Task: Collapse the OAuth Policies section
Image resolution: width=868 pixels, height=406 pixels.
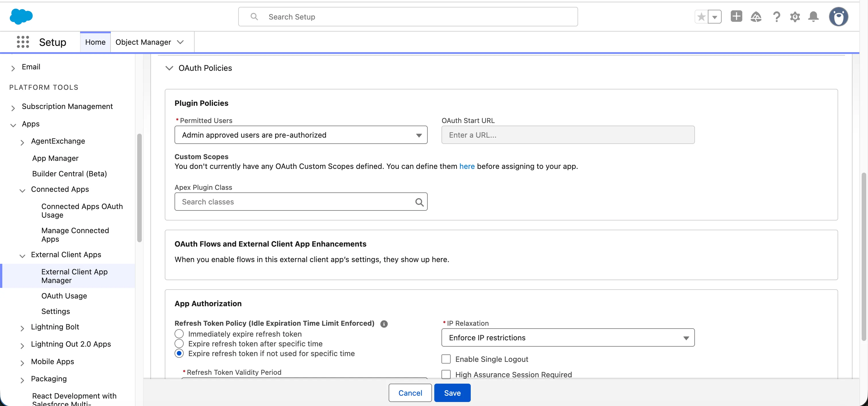Action: 169,68
